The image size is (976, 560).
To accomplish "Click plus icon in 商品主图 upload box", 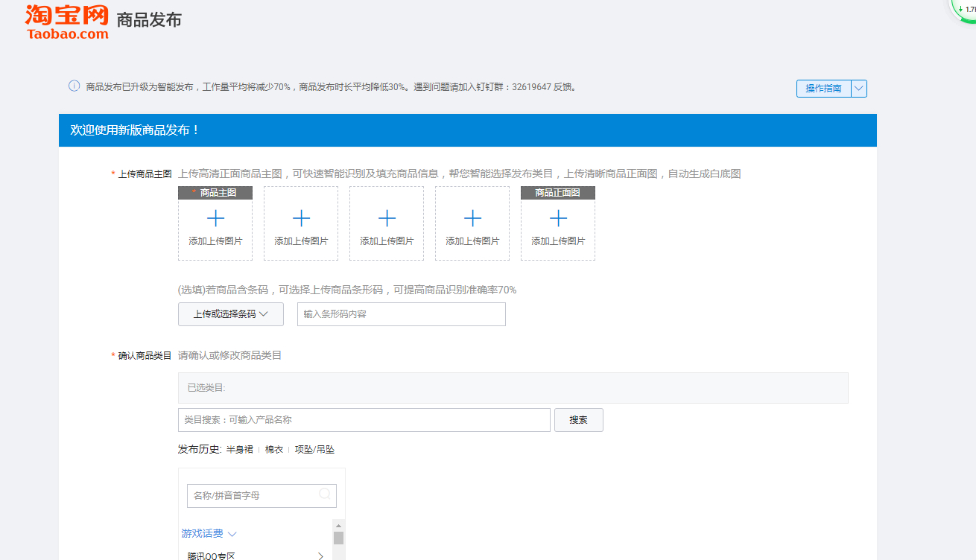I will tap(215, 218).
